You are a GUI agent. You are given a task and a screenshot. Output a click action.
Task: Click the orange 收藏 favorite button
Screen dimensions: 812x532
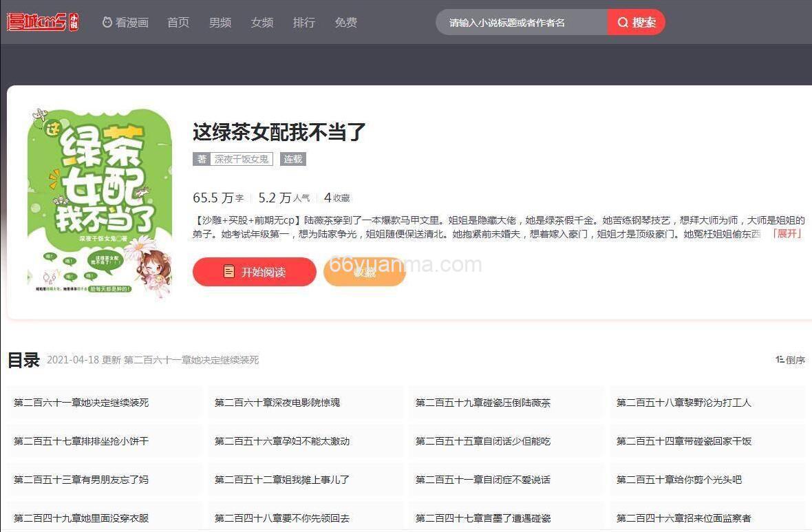[364, 271]
